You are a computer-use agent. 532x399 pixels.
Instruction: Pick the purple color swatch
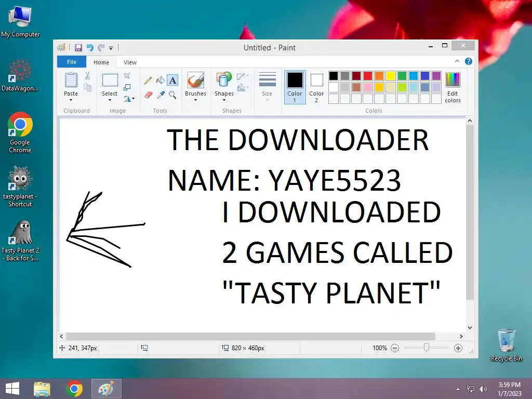point(436,76)
